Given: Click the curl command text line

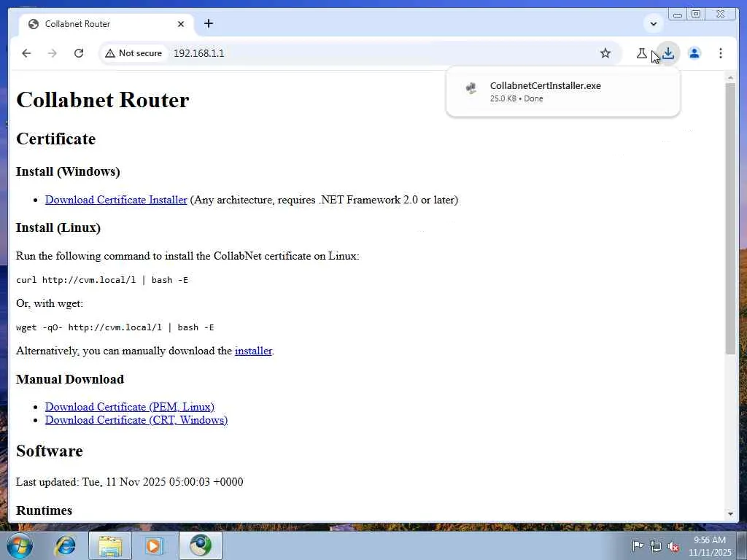Looking at the screenshot, I should tap(102, 280).
